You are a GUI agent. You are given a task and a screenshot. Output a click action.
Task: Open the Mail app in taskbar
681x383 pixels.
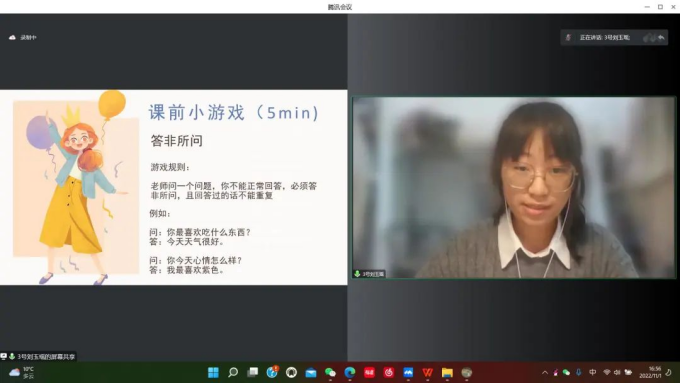(x=311, y=373)
